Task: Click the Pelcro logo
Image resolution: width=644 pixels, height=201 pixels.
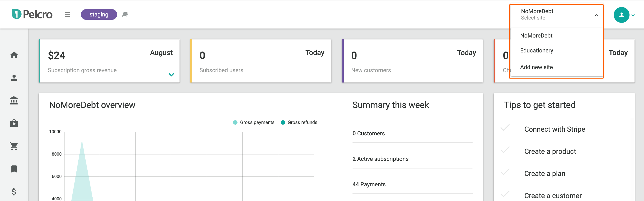Action: tap(32, 14)
